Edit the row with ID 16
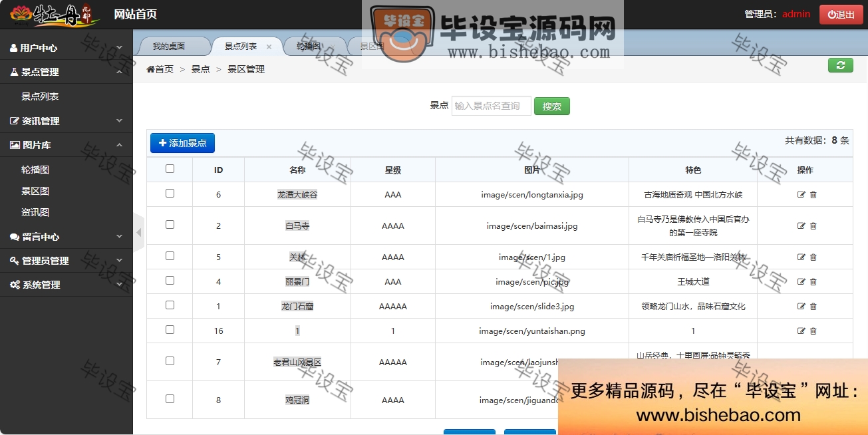The image size is (868, 435). pos(801,331)
